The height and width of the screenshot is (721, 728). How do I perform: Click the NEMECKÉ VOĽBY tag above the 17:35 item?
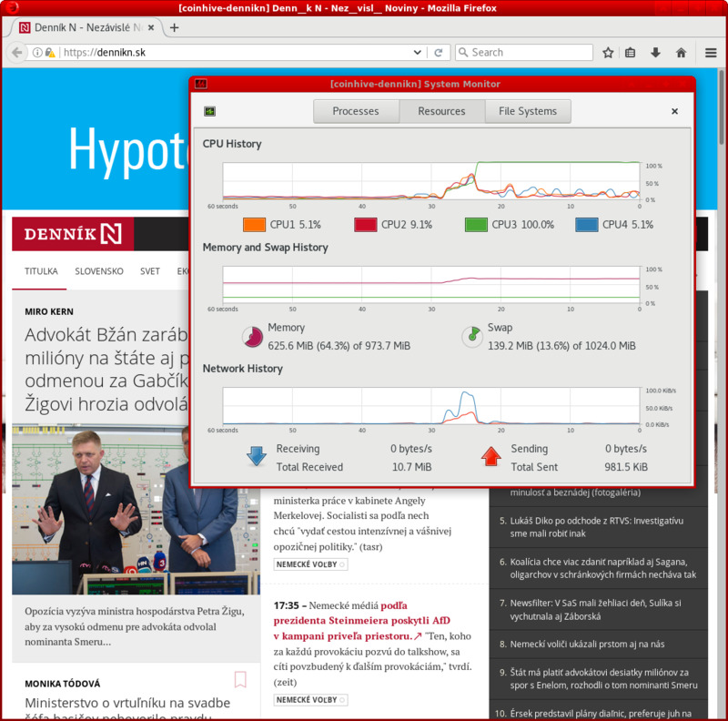[310, 564]
